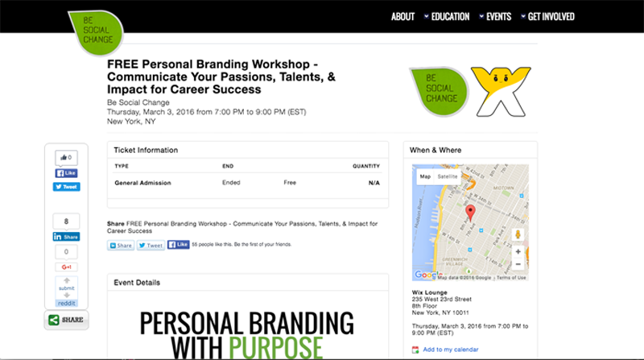
Task: Expand the Education dropdown menu
Action: point(447,17)
